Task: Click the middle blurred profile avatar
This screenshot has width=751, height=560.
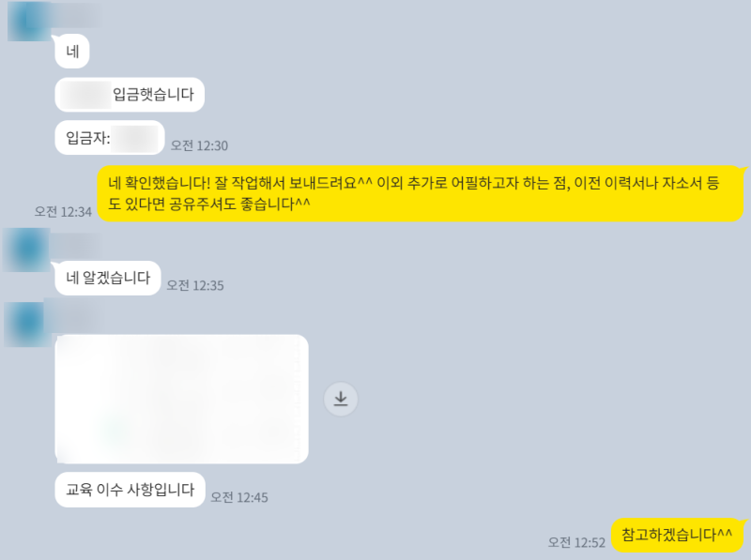Action: (x=26, y=250)
